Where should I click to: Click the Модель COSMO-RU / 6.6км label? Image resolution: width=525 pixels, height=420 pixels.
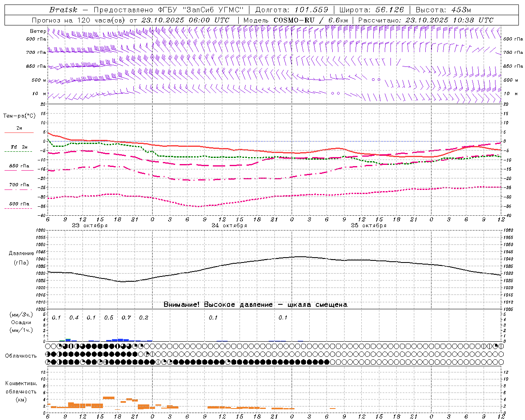point(296,20)
